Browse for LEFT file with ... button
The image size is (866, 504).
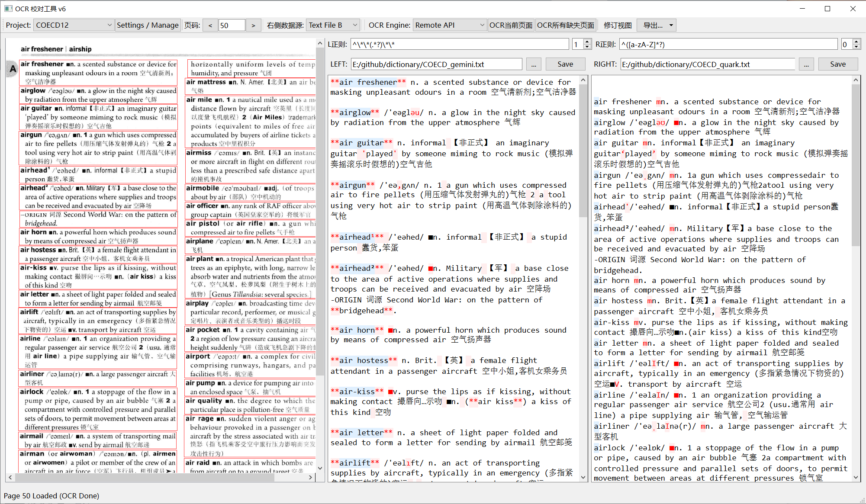coord(533,64)
